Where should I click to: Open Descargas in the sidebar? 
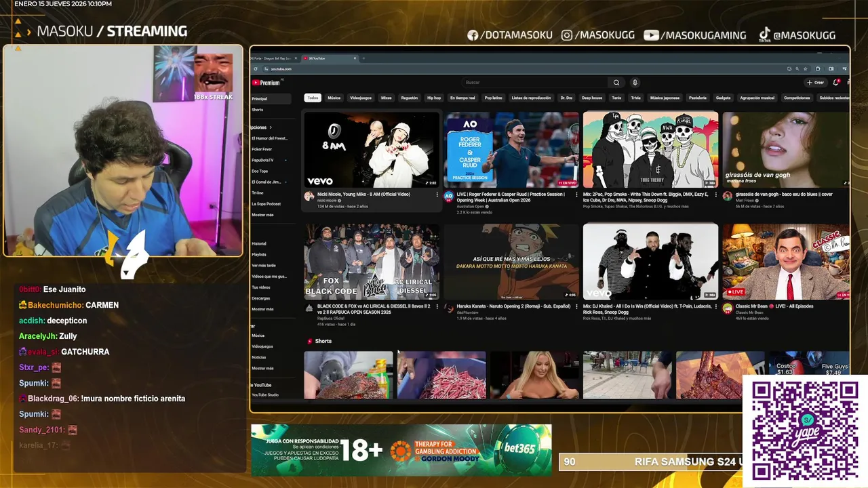(x=261, y=298)
